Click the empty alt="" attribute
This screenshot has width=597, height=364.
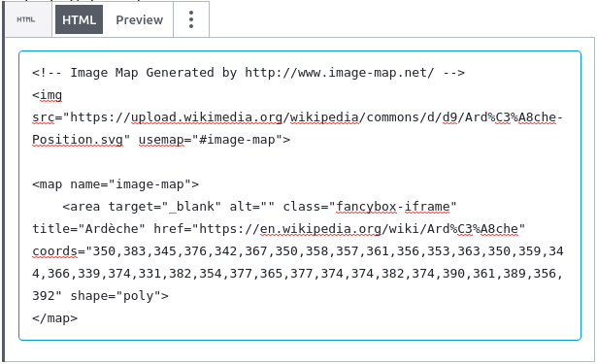(x=251, y=207)
